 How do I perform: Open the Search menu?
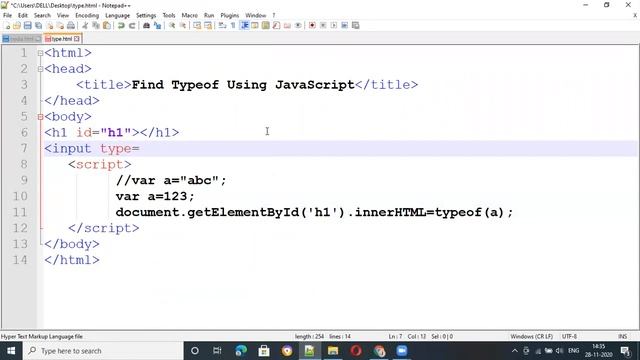42,16
